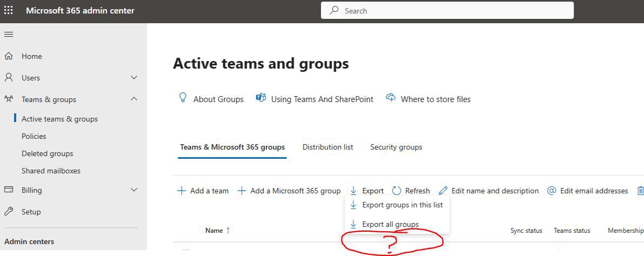Click the Admin centers heading
644x256 pixels.
29,241
